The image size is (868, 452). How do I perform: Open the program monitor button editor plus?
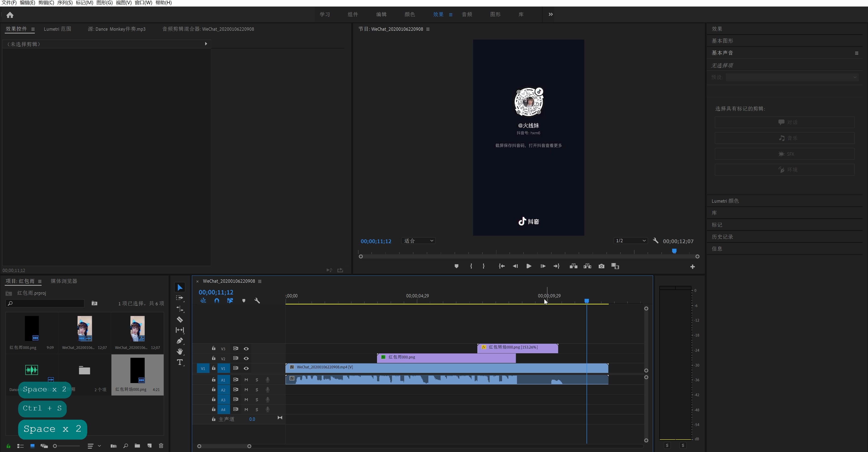point(692,266)
